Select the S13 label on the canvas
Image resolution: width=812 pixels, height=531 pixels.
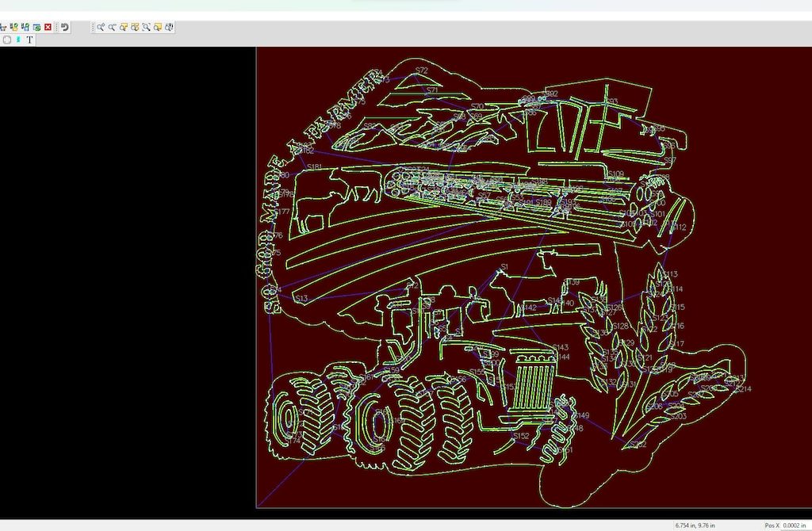(x=301, y=299)
